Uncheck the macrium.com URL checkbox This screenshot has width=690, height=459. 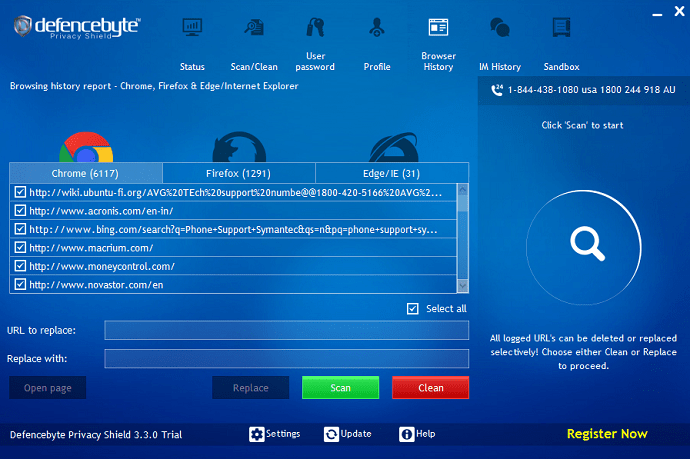pos(20,247)
